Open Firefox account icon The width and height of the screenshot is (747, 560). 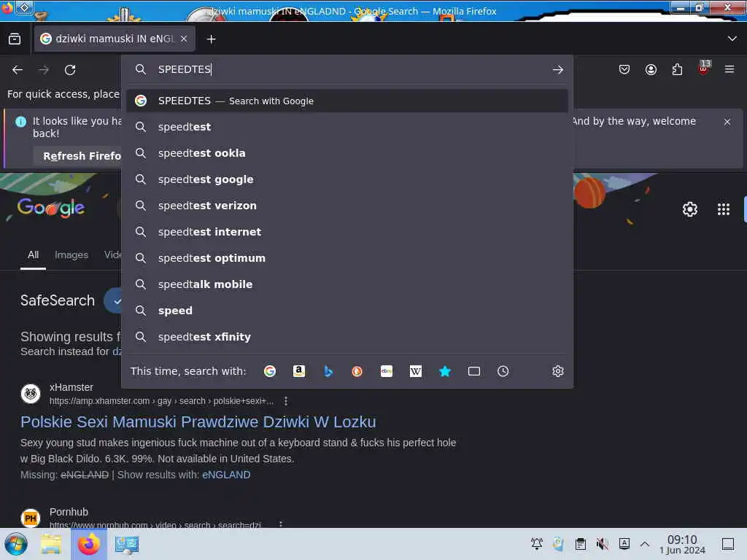[x=651, y=69]
